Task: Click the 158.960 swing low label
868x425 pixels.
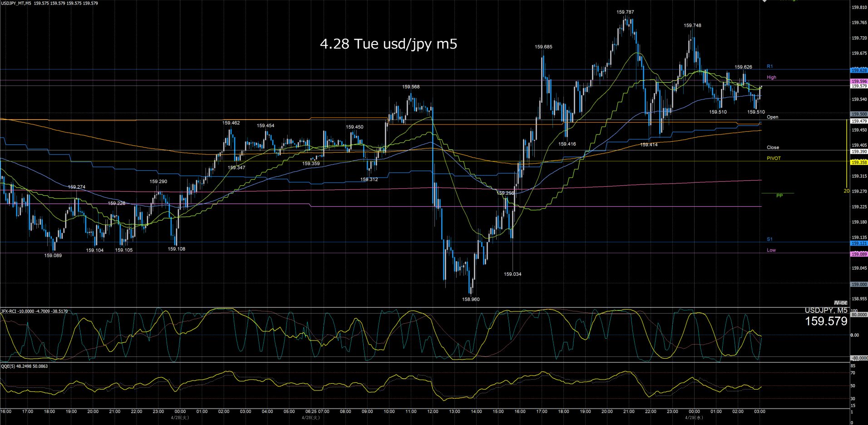Action: tap(471, 299)
